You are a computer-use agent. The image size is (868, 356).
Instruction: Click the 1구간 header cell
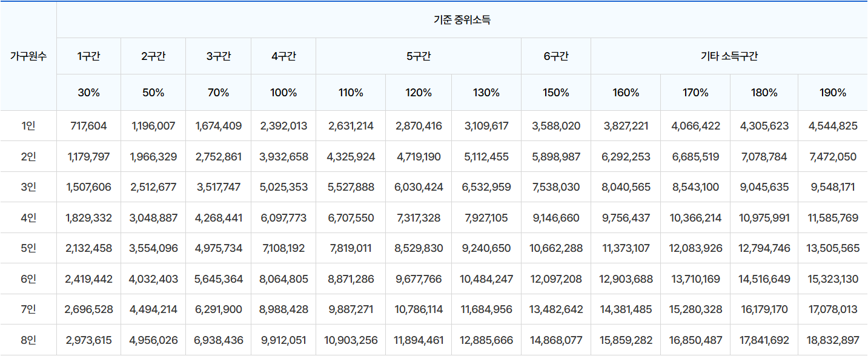tap(88, 56)
